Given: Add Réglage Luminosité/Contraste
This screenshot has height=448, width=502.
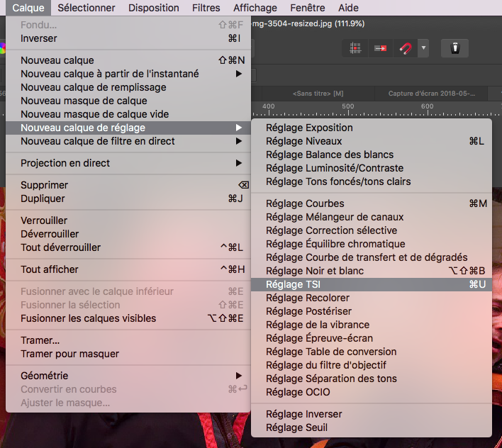Looking at the screenshot, I should (372, 168).
